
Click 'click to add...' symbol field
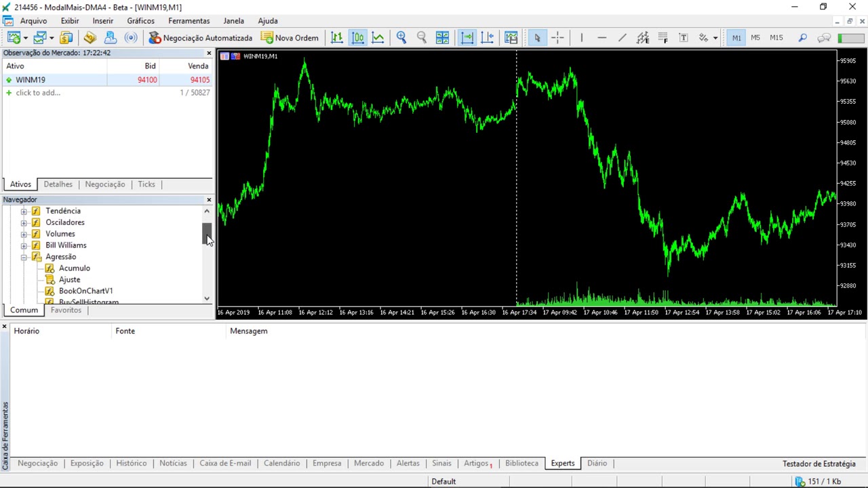[38, 93]
